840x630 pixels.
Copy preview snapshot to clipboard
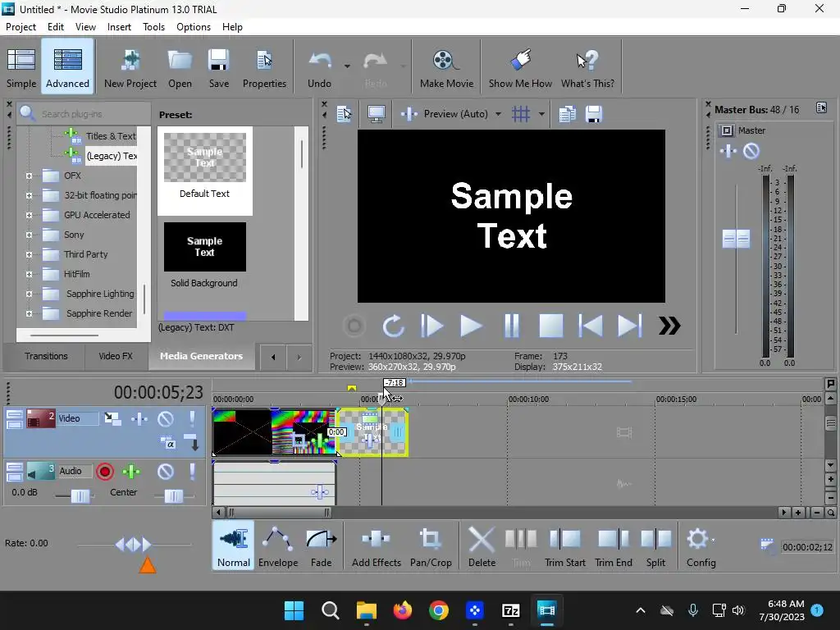(x=567, y=113)
